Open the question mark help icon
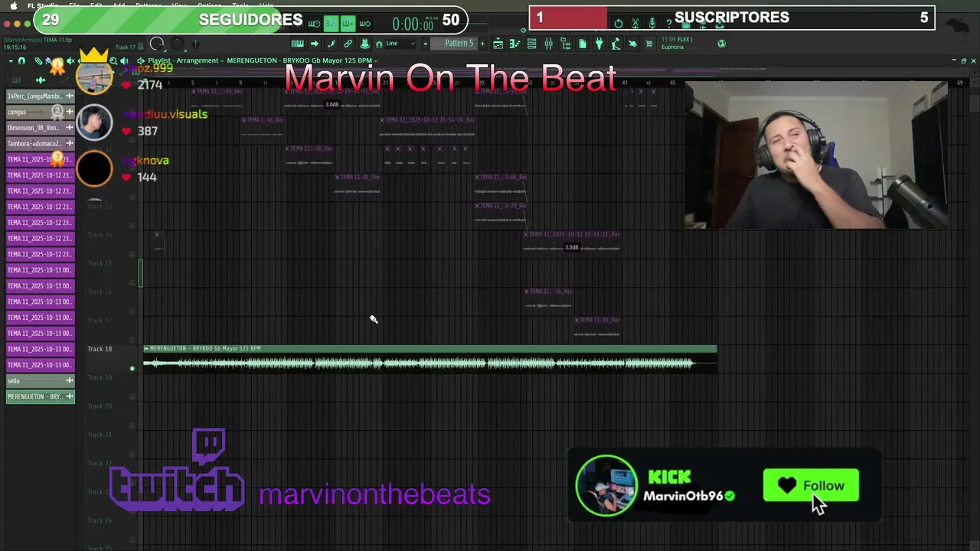Image resolution: width=980 pixels, height=551 pixels. pos(669,23)
